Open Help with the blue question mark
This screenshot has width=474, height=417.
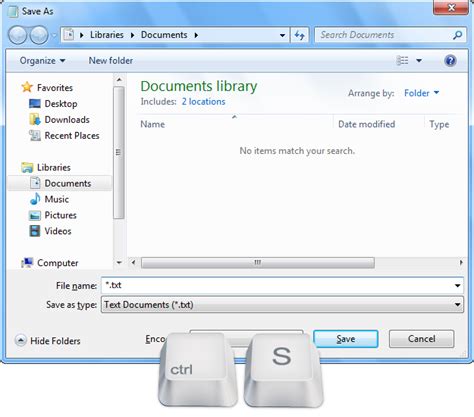click(x=450, y=61)
